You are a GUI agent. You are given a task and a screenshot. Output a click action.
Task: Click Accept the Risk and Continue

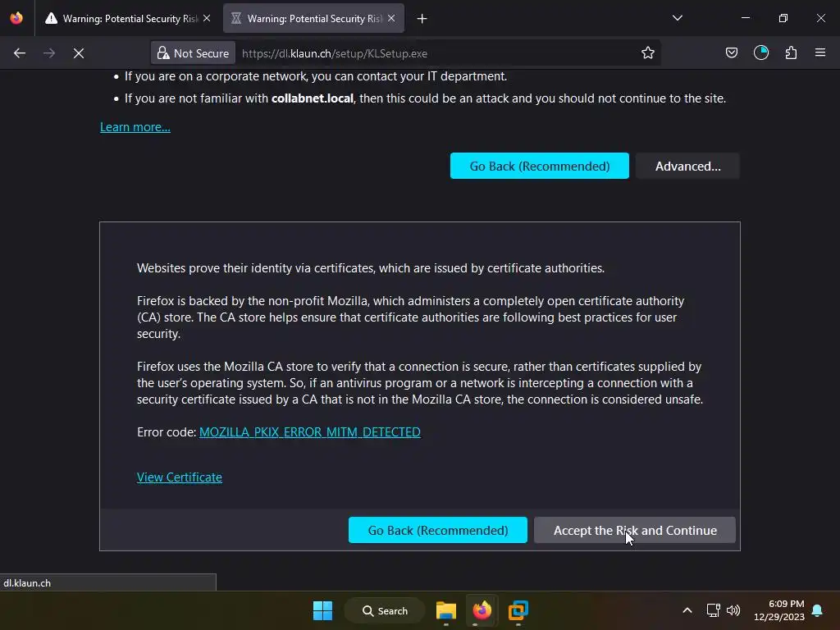(x=635, y=530)
